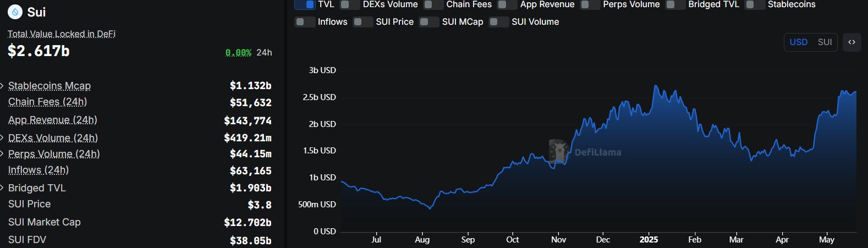868x248 pixels.
Task: Click the 500m USD y-axis label
Action: pos(317,205)
